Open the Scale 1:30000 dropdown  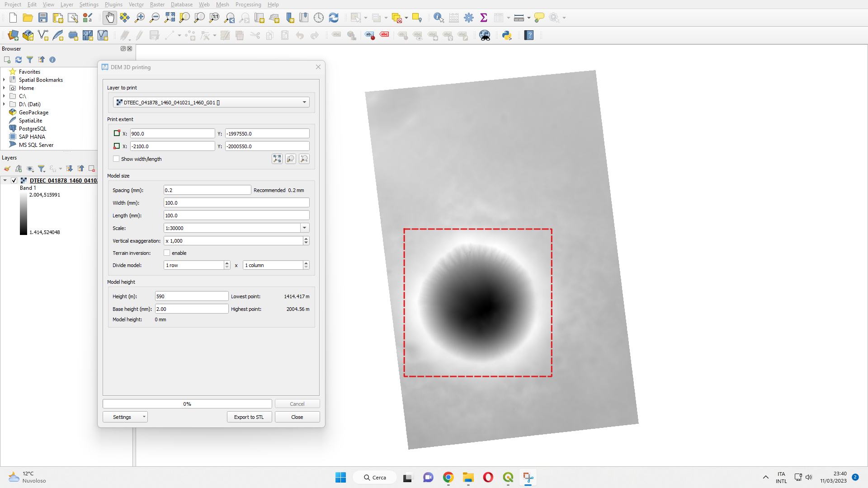tap(305, 228)
